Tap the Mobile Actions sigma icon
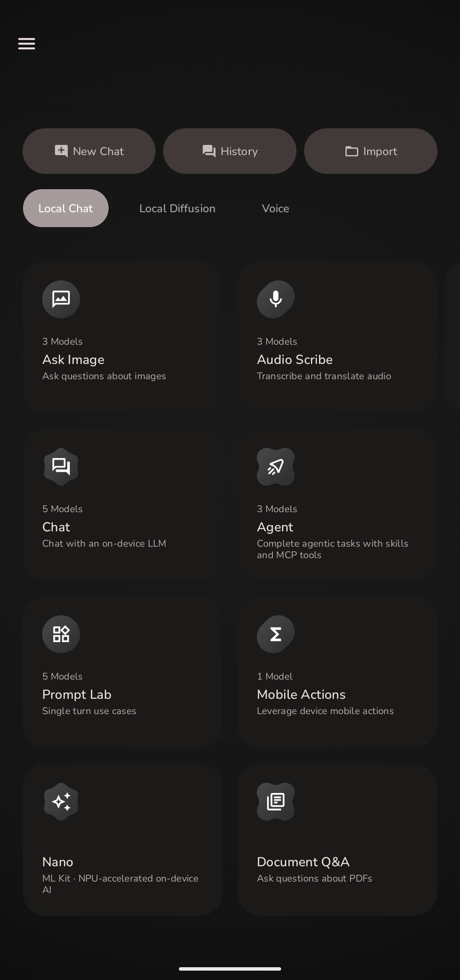The height and width of the screenshot is (980, 460). click(276, 634)
